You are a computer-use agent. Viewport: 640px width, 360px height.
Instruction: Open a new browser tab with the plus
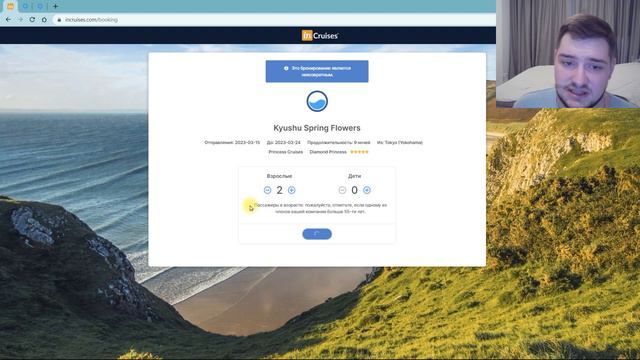[56, 6]
